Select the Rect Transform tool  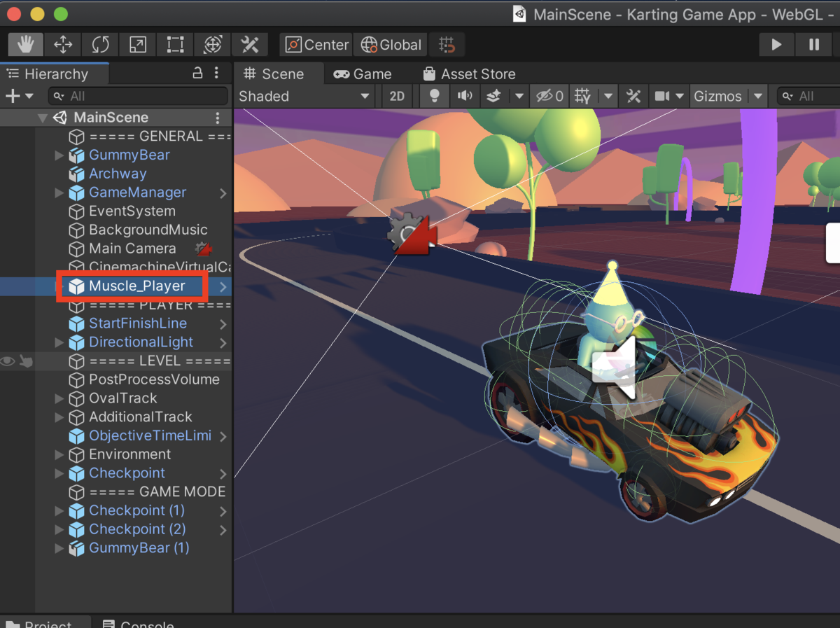(175, 45)
